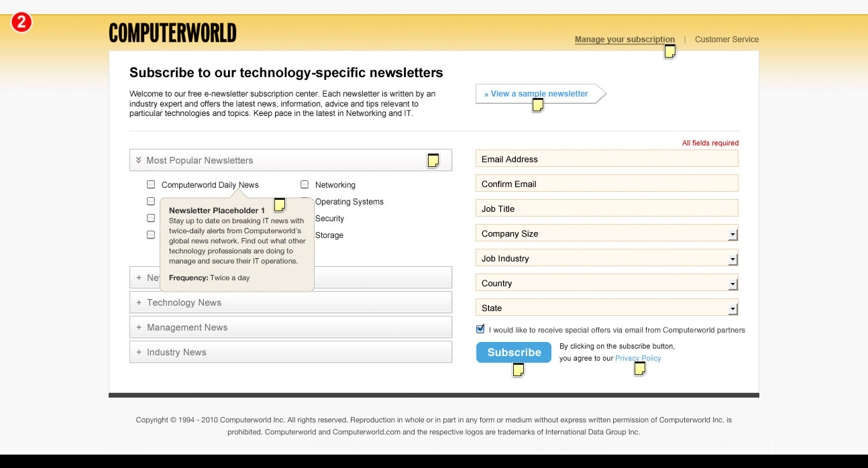The height and width of the screenshot is (468, 868).
Task: Tick the Computerworld Daily News checkbox
Action: (151, 184)
